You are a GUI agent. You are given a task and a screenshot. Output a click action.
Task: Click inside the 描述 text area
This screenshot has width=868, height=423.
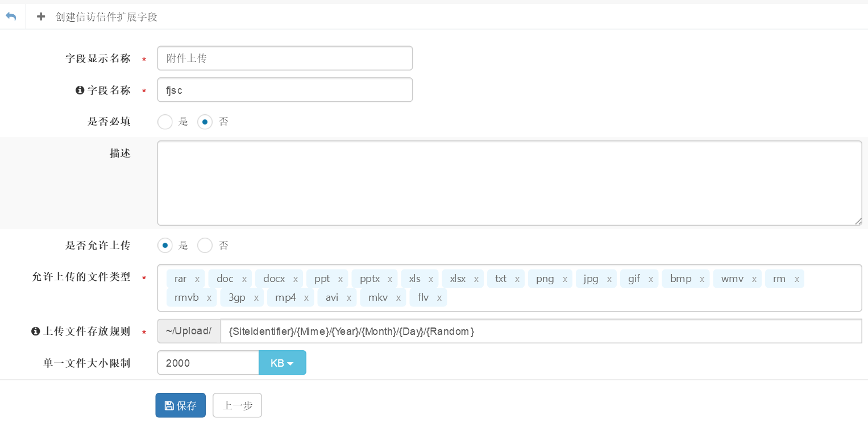509,183
